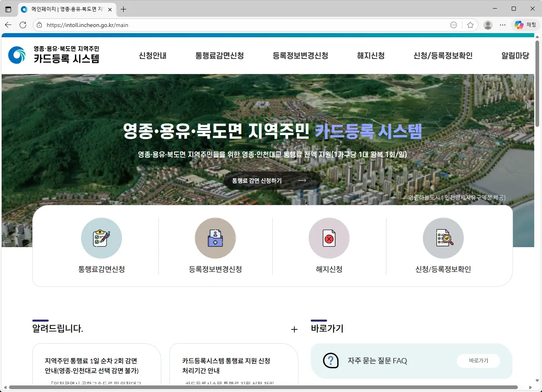Click the 등록정보변경신청 folder icon
Image resolution: width=542 pixels, height=392 pixels.
(215, 238)
